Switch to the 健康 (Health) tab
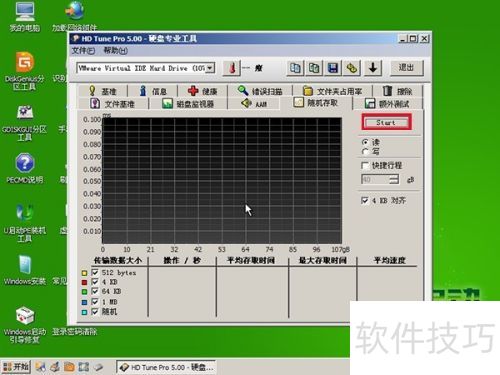The image size is (500, 375). coord(203,91)
